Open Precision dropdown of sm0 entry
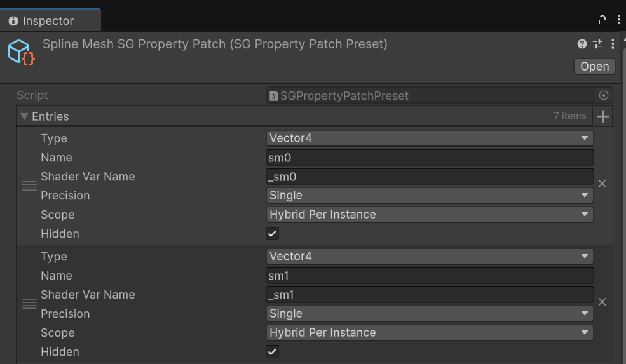 [430, 195]
